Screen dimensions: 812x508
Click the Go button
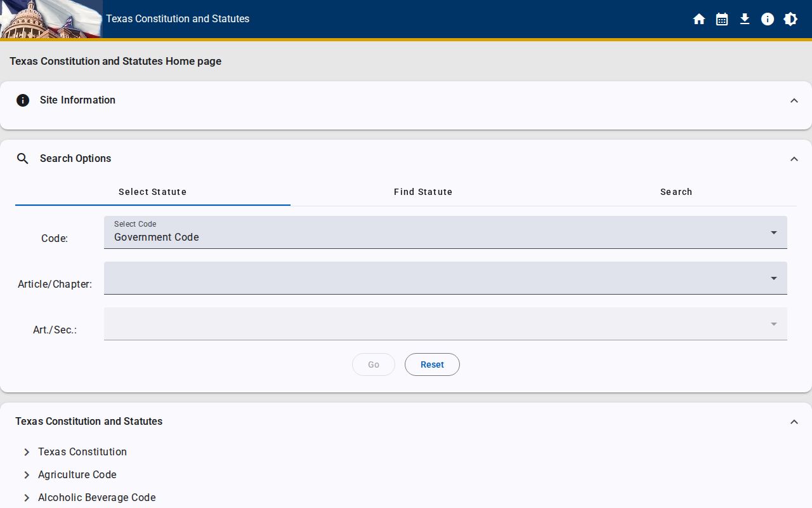pyautogui.click(x=374, y=364)
